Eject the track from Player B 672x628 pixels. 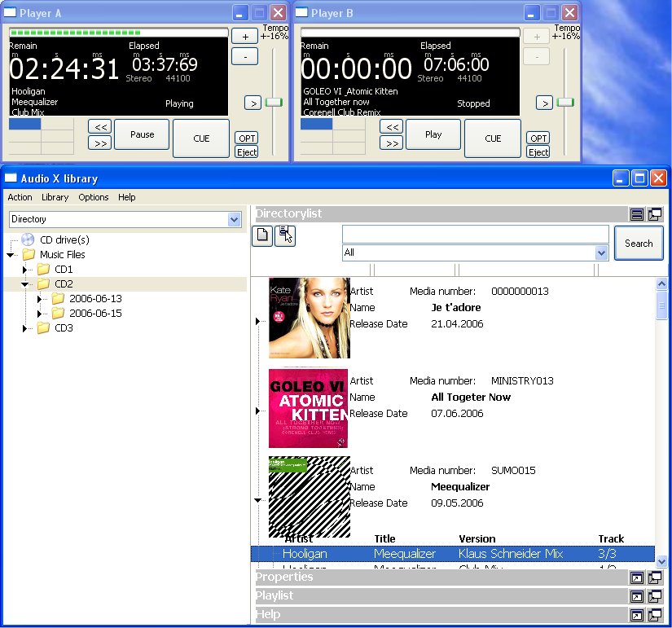pyautogui.click(x=538, y=152)
